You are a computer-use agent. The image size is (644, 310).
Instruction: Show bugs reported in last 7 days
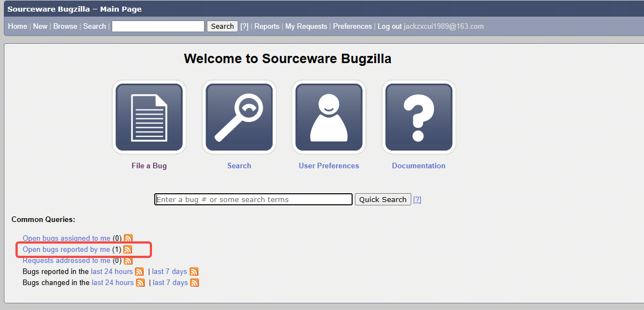click(x=170, y=271)
